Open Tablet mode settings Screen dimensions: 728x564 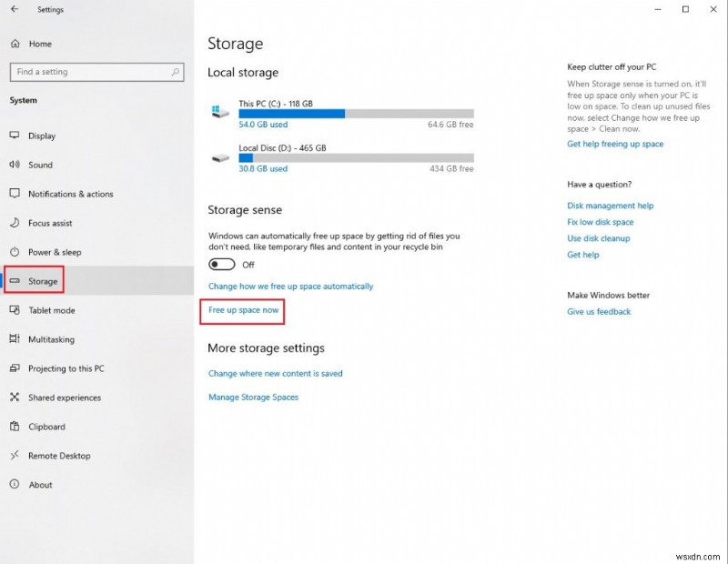coord(15,310)
